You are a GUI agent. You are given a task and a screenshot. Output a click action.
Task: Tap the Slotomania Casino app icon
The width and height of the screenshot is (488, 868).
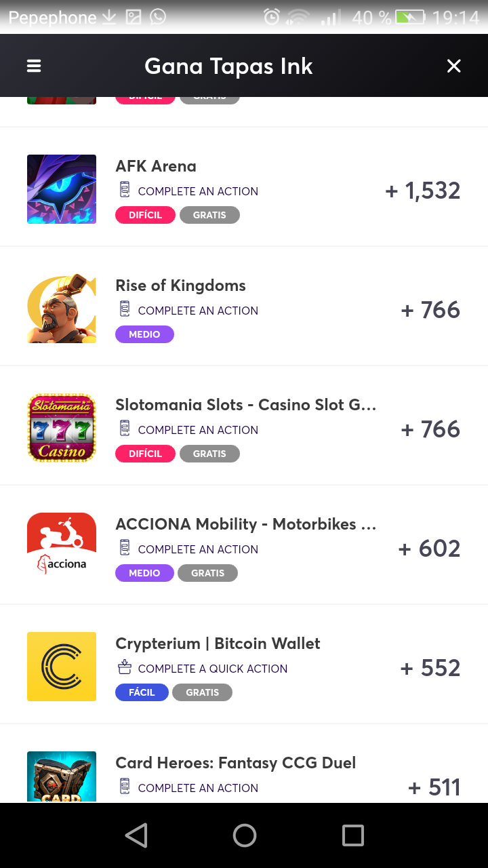pos(62,428)
